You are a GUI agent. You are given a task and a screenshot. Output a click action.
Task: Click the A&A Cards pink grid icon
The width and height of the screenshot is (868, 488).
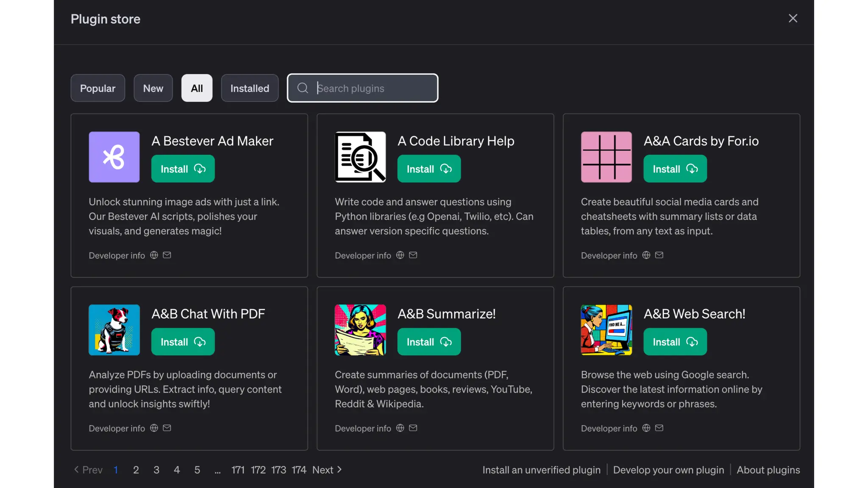pyautogui.click(x=606, y=157)
